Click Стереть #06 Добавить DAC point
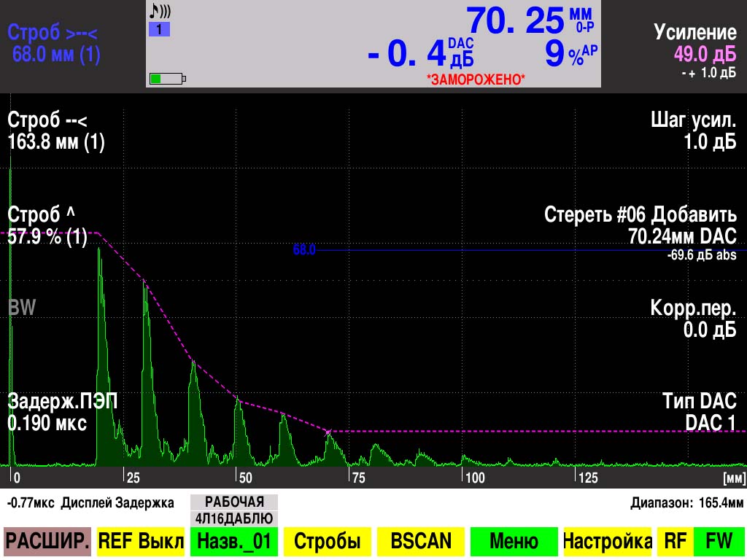747x560 pixels. pos(640,225)
